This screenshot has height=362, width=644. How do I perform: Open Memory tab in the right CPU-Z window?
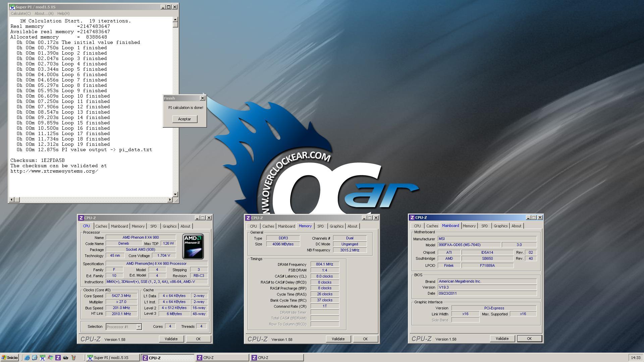pos(469,226)
